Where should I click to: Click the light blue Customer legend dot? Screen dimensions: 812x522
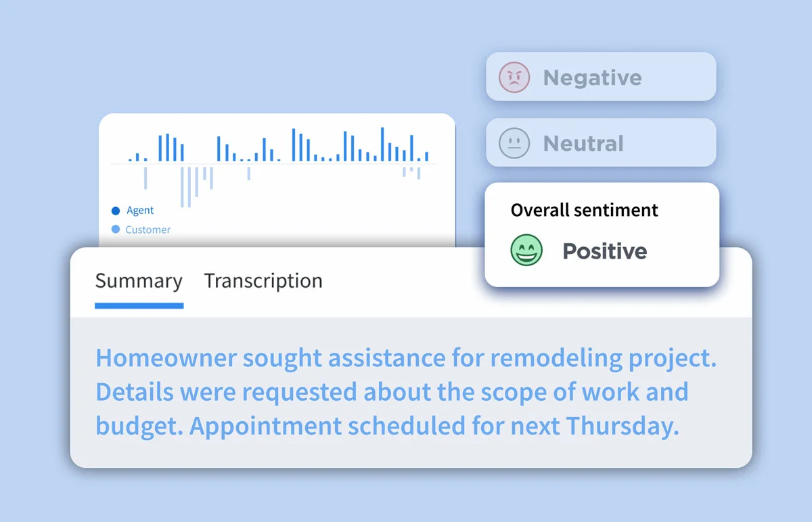tap(116, 230)
